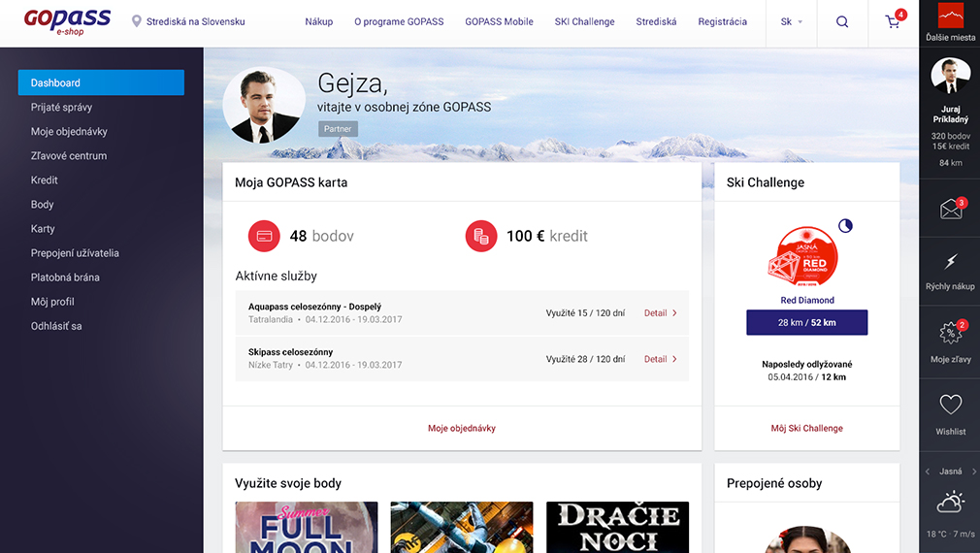Open Summer Full Moon thumbnail

[307, 528]
